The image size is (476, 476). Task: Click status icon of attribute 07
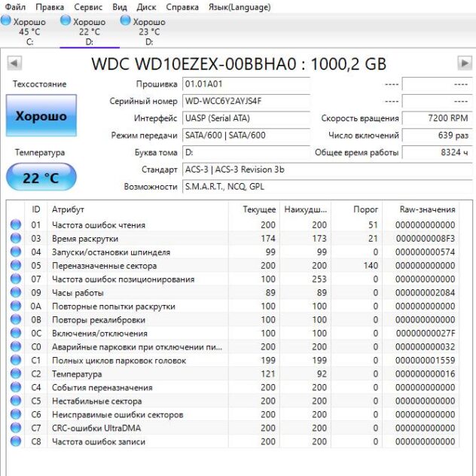(16, 279)
